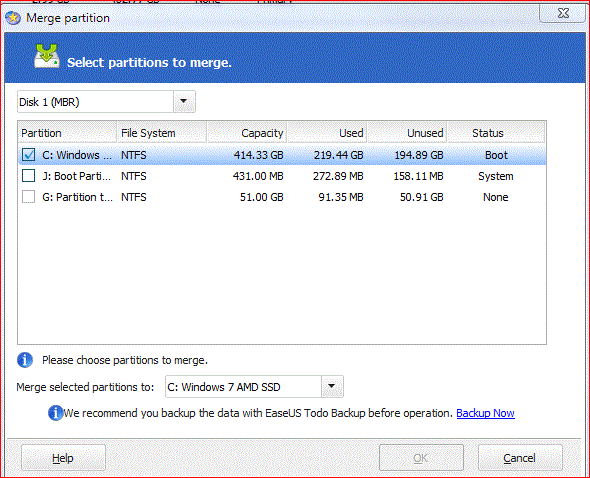Click the Boot status cell
The image size is (590, 478).
(496, 155)
